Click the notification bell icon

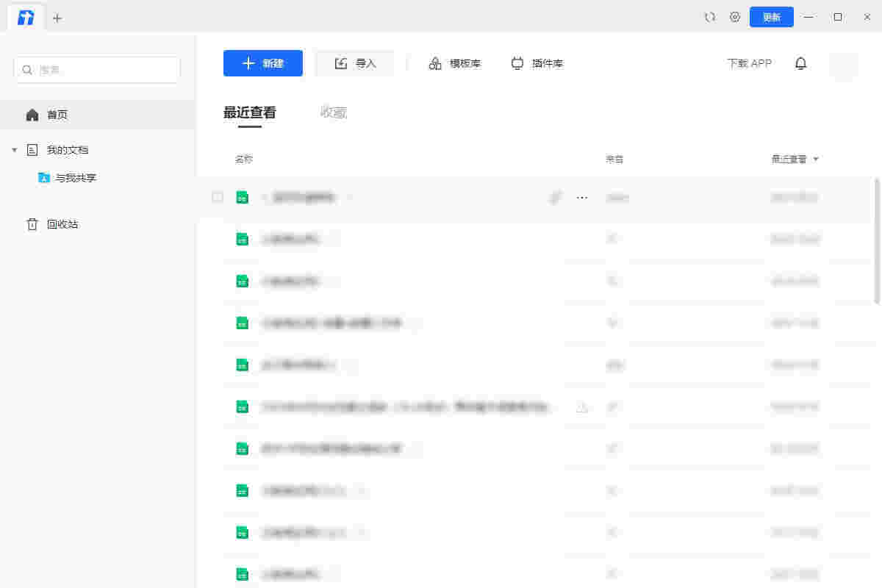click(801, 63)
